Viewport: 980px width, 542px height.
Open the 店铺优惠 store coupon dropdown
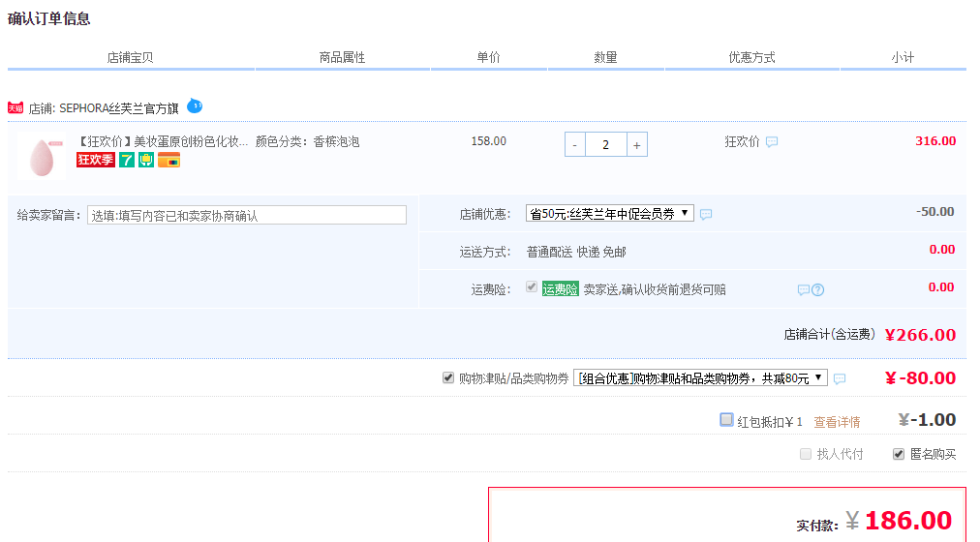coord(609,213)
